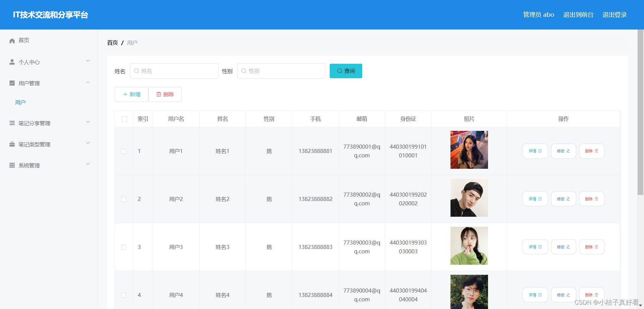644x309 pixels.
Task: Click 删除 for 用户3 row
Action: click(592, 247)
